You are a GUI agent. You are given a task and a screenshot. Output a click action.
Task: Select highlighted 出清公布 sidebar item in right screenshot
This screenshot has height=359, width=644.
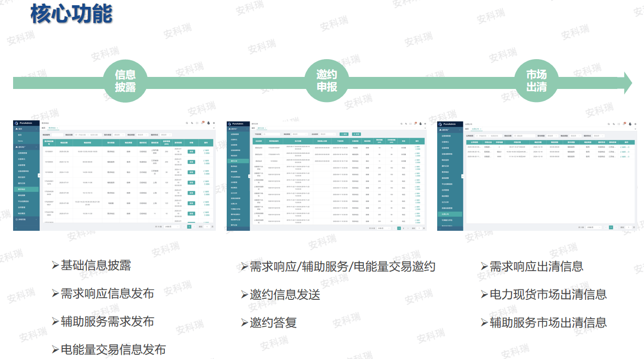point(450,214)
